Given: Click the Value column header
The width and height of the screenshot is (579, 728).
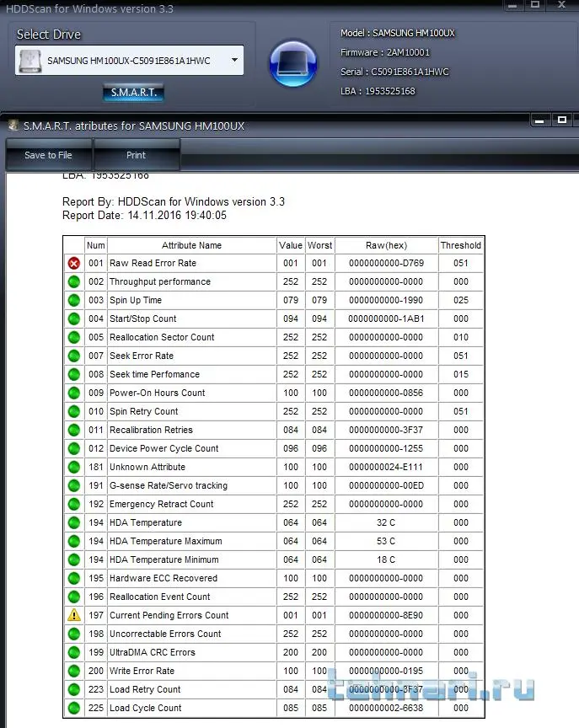Looking at the screenshot, I should (x=291, y=245).
